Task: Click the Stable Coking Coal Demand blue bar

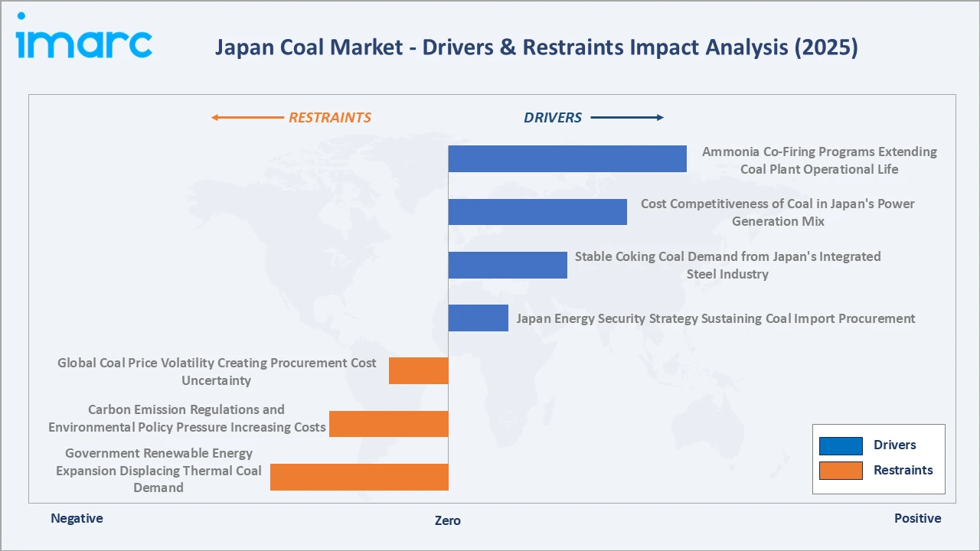Action: click(508, 265)
